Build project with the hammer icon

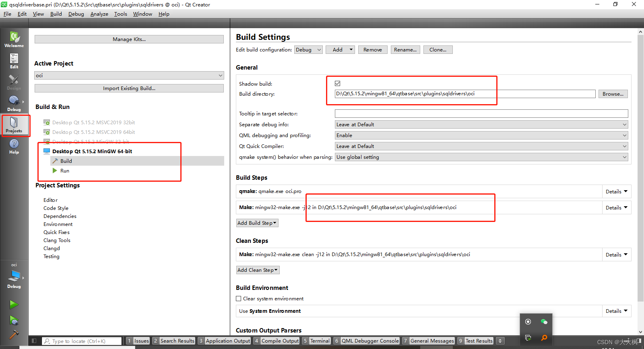coord(14,335)
